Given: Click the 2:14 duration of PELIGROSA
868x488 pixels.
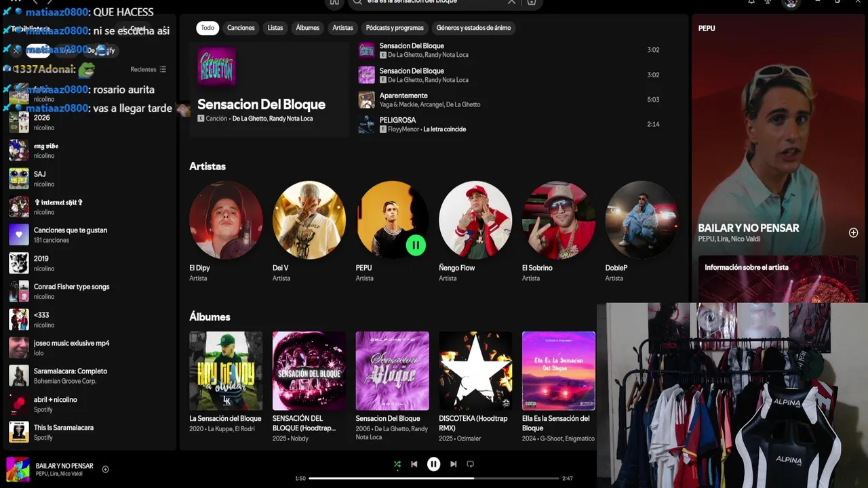Looking at the screenshot, I should click(653, 124).
